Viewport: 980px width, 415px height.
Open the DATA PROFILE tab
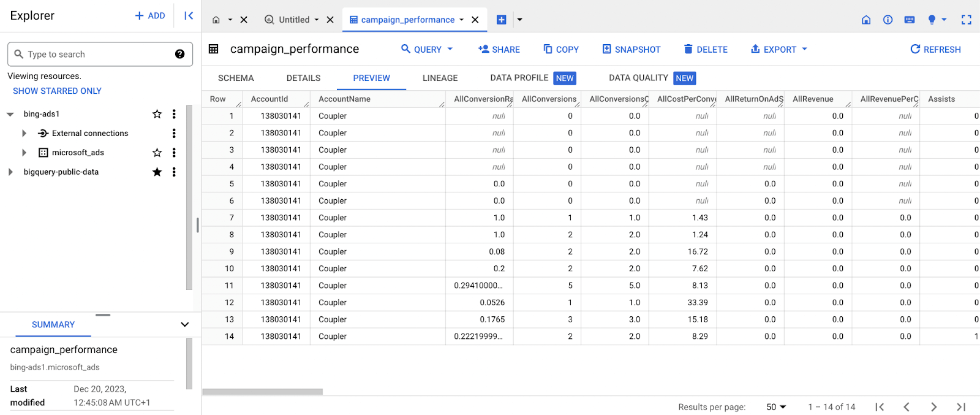[x=532, y=78]
